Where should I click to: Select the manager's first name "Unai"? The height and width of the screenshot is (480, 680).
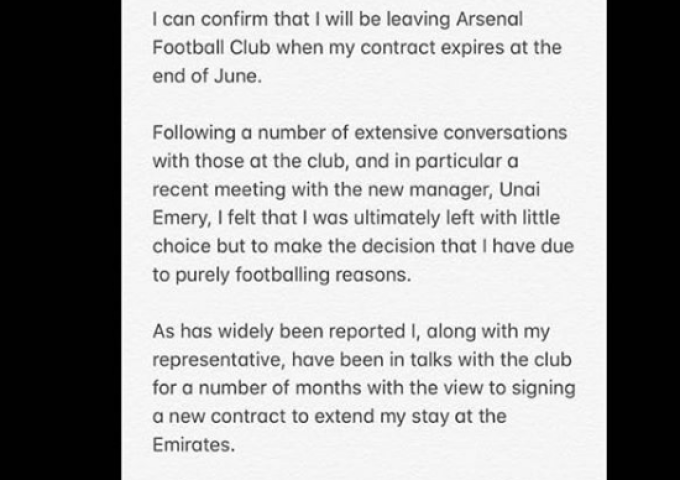coord(520,189)
